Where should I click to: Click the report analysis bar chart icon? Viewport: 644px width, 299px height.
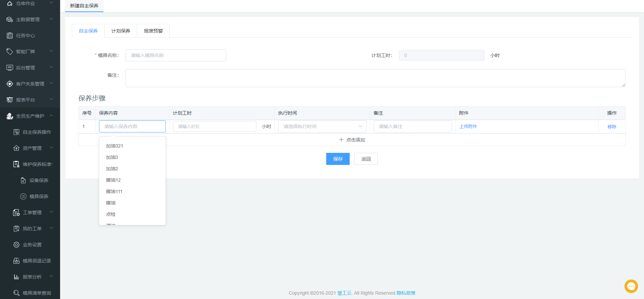tap(16, 277)
